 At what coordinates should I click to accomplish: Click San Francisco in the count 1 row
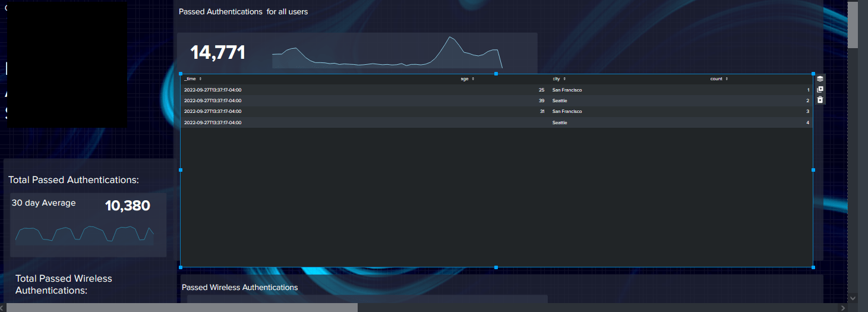tap(567, 90)
